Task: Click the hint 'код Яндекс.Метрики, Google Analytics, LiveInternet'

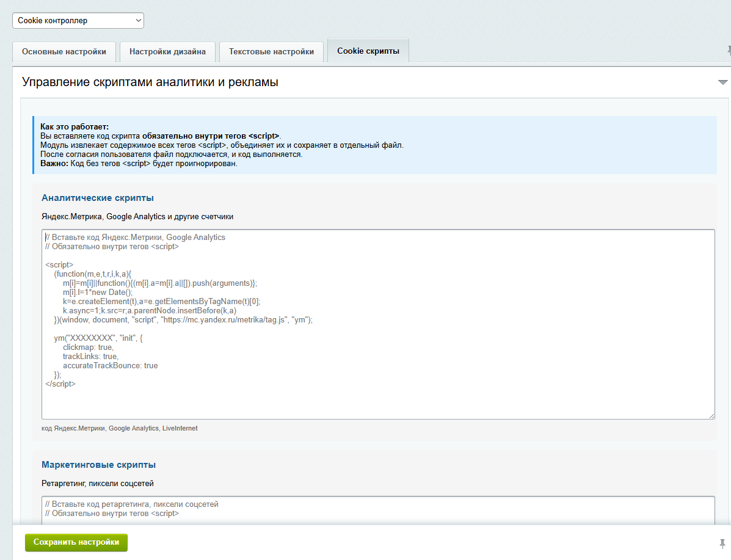Action: point(119,428)
